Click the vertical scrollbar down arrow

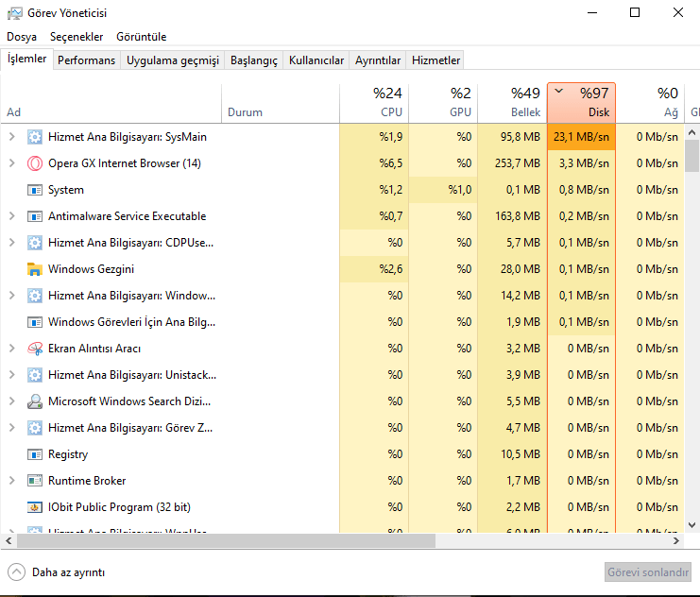[x=691, y=525]
